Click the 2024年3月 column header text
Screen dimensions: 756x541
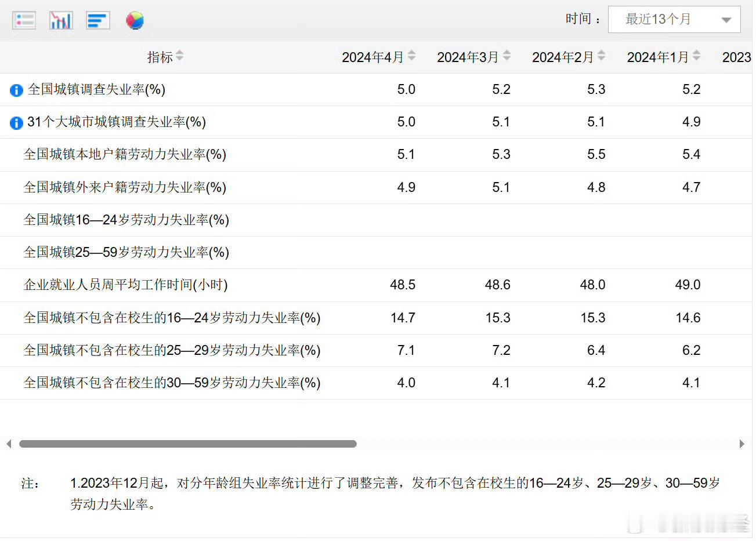pos(468,57)
